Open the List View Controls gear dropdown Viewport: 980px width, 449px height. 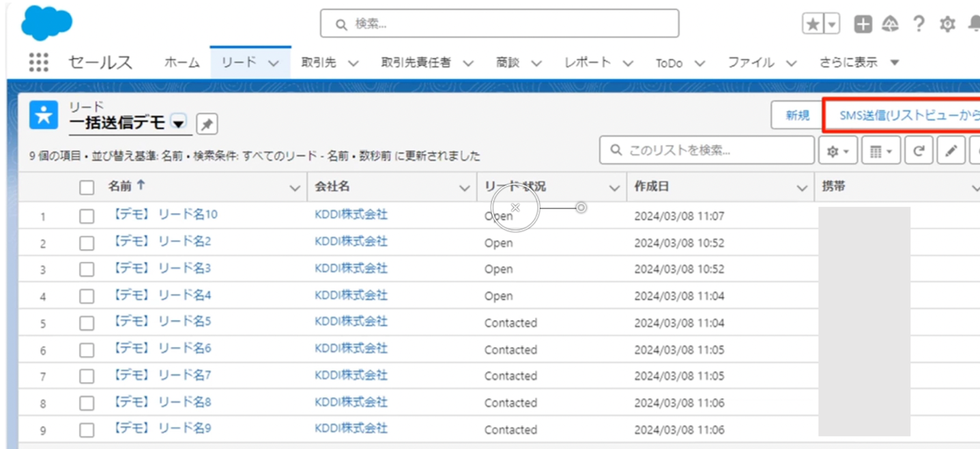(x=837, y=150)
